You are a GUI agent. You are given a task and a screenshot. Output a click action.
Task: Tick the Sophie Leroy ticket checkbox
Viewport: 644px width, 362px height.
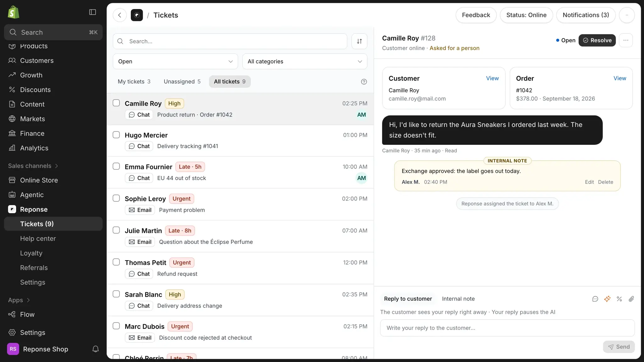[116, 198]
